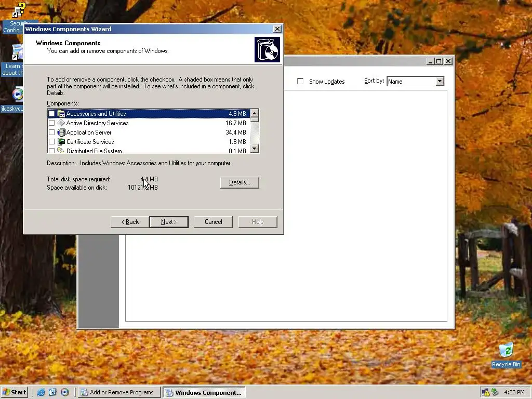Select the Certificate Services row text
Screen dimensions: 532x399
90,141
